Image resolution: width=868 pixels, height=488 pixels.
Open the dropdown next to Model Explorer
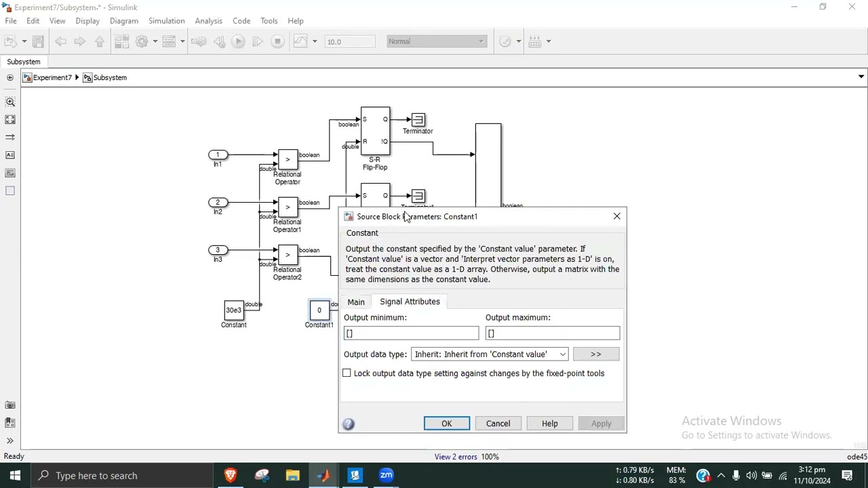(182, 41)
